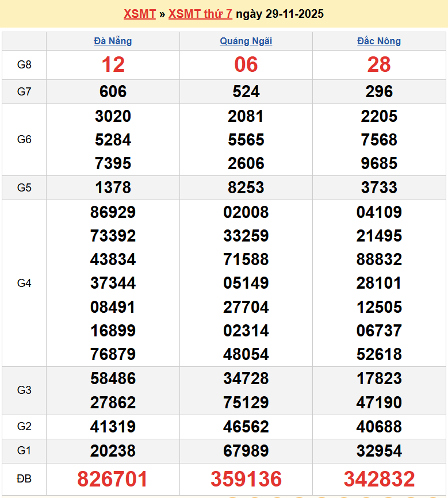Select the G2 number 41319
Image resolution: width=448 pixels, height=498 pixels.
(113, 427)
